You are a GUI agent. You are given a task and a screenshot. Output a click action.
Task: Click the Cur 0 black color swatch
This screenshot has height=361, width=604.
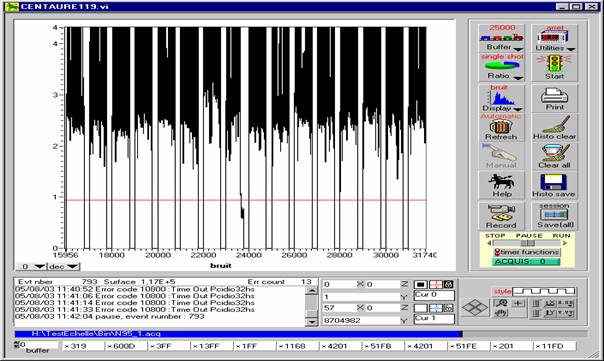[420, 285]
